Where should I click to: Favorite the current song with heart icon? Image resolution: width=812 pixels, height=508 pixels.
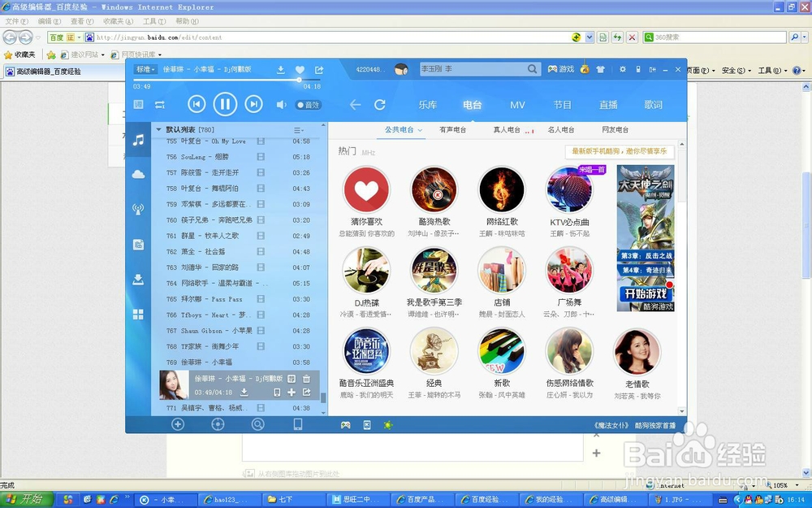(x=300, y=69)
